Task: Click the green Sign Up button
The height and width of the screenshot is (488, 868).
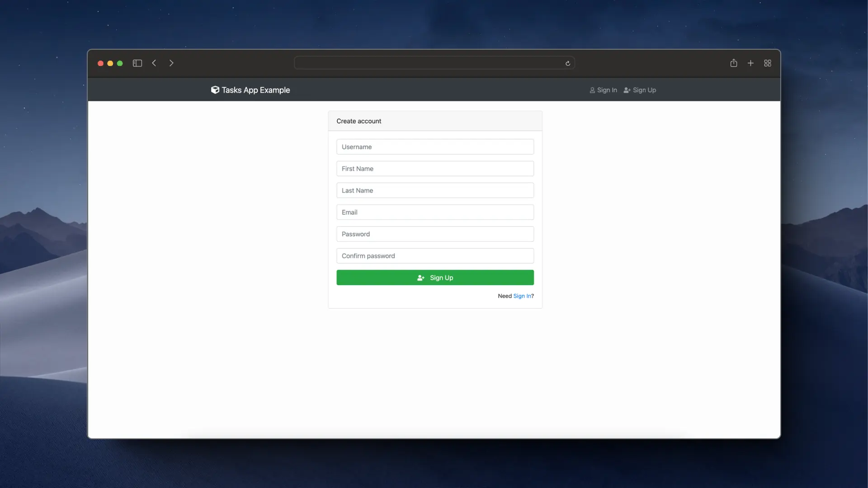Action: point(434,277)
